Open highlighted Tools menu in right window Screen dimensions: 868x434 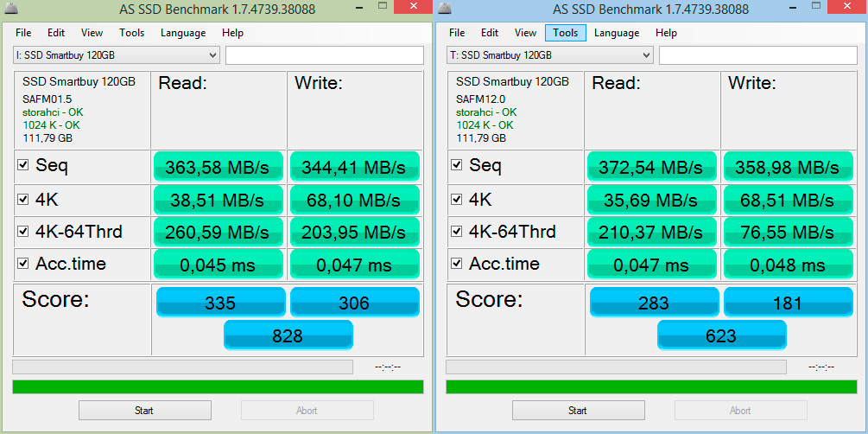click(x=565, y=33)
